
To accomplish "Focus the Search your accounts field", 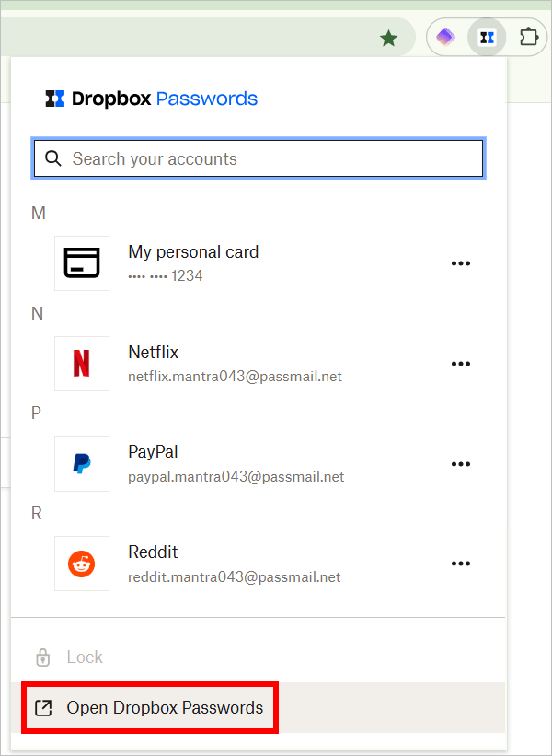I will [259, 158].
